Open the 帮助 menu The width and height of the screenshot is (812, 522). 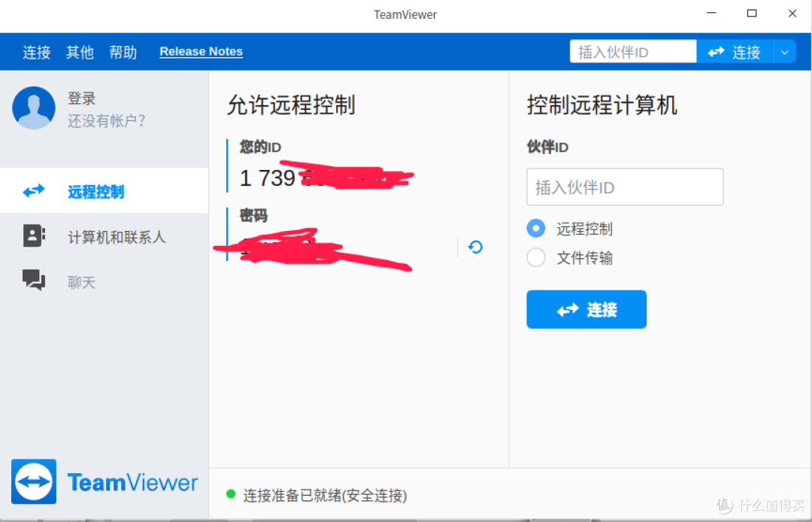[123, 52]
